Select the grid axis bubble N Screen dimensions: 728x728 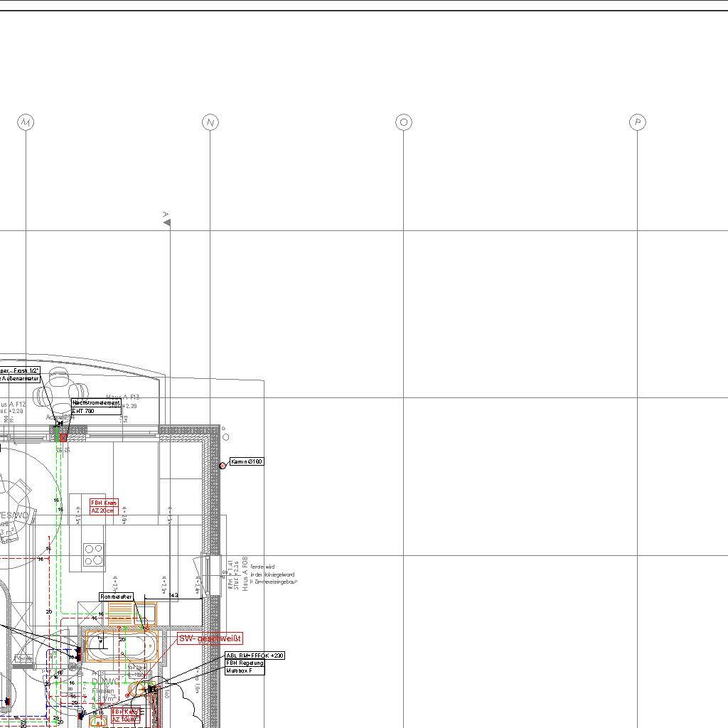210,123
